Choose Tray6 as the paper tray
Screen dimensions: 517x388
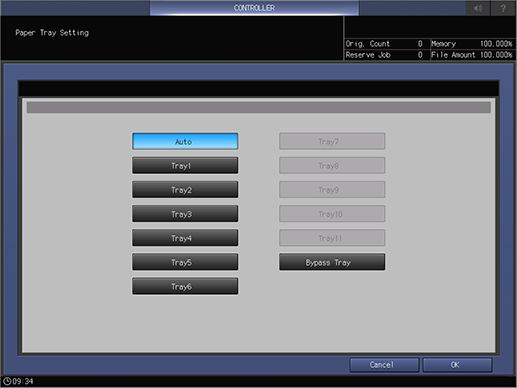point(185,286)
